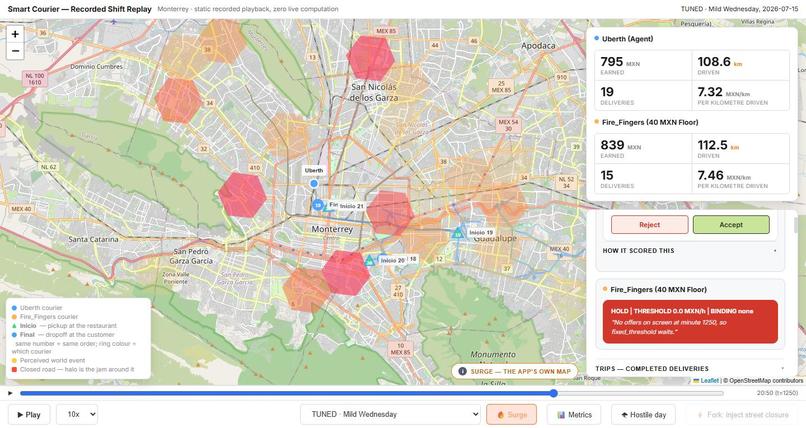Image resolution: width=806 pixels, height=428 pixels.
Task: Select orange surge hexagon near San Pedro
Action: pyautogui.click(x=307, y=289)
